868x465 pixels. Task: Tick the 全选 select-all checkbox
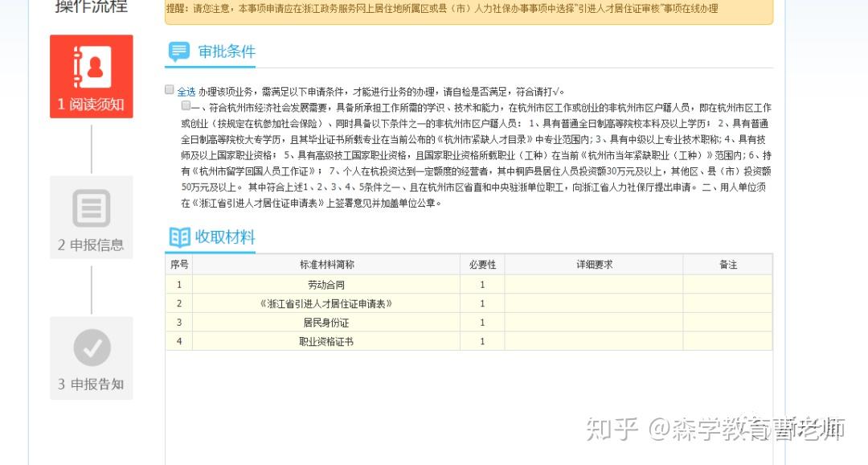coord(170,90)
